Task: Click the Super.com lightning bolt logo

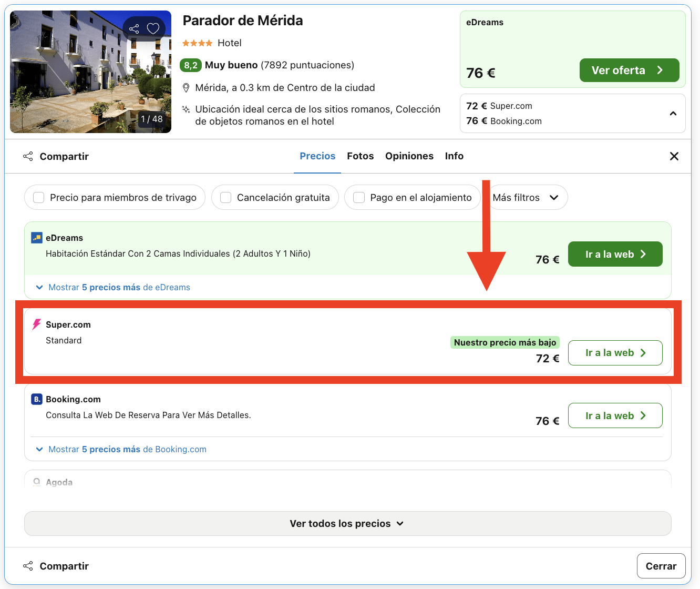Action: (x=35, y=324)
